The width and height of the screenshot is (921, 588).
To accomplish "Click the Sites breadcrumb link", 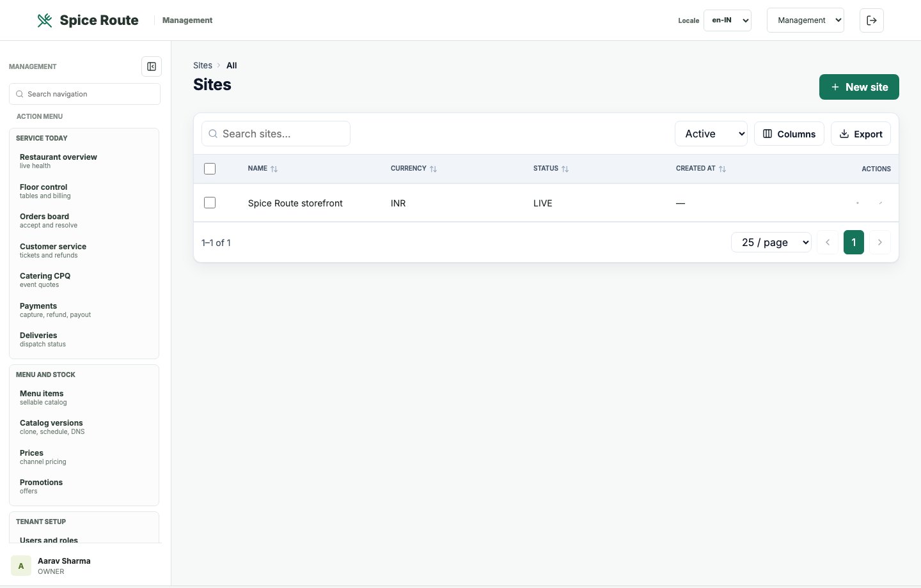I will 203,65.
